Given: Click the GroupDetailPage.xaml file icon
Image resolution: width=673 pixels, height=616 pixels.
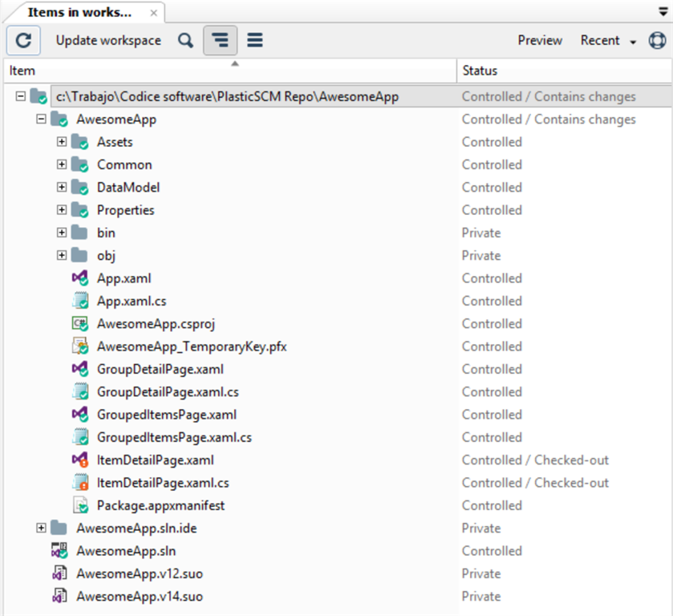Looking at the screenshot, I should pos(80,369).
